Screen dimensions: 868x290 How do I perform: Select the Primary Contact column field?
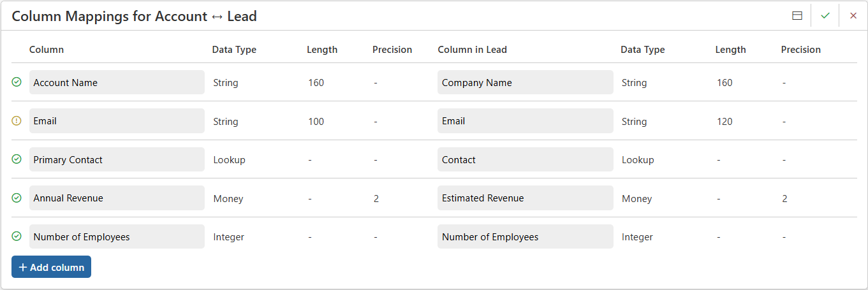coord(117,159)
